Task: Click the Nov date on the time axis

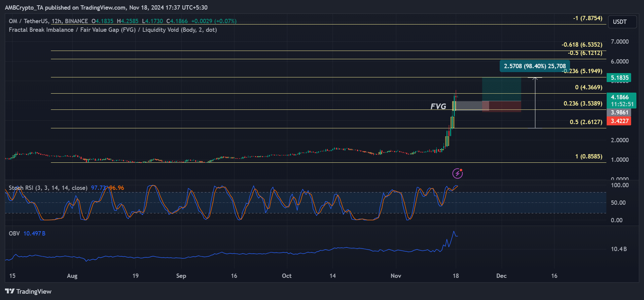Action: coord(396,276)
